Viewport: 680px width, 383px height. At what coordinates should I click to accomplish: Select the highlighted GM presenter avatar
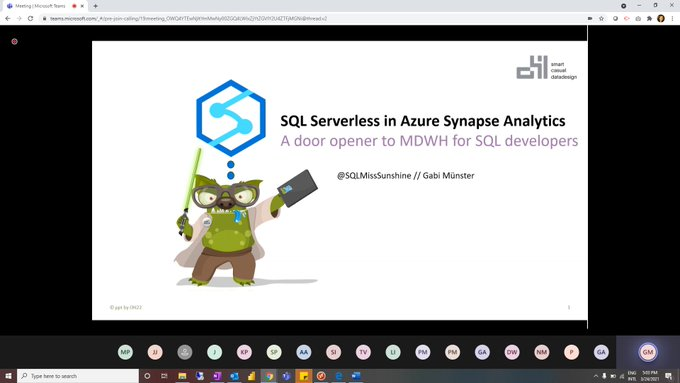[648, 352]
